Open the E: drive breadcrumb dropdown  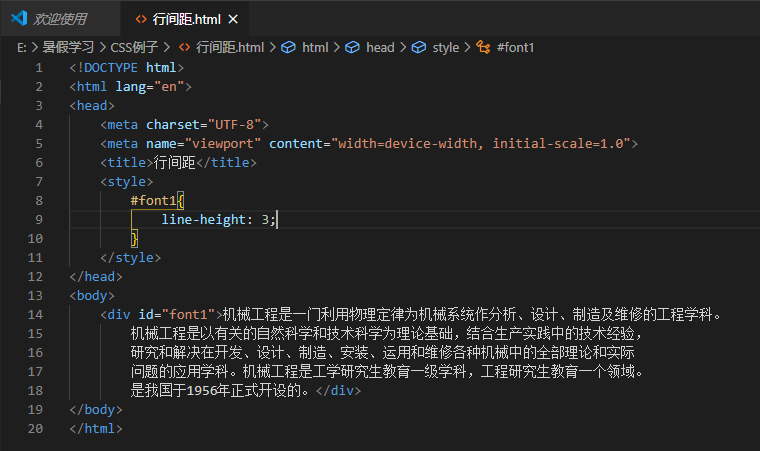(22, 48)
